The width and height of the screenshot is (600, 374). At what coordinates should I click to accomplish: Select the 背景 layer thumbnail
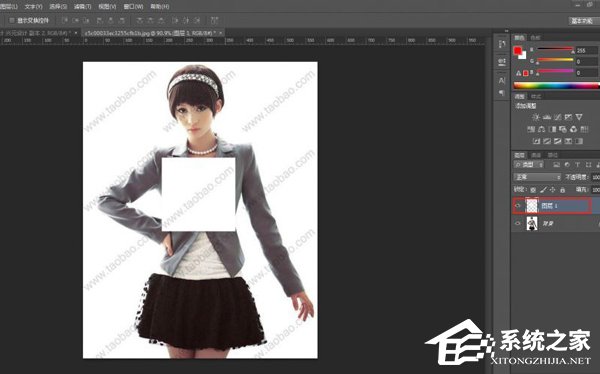532,223
